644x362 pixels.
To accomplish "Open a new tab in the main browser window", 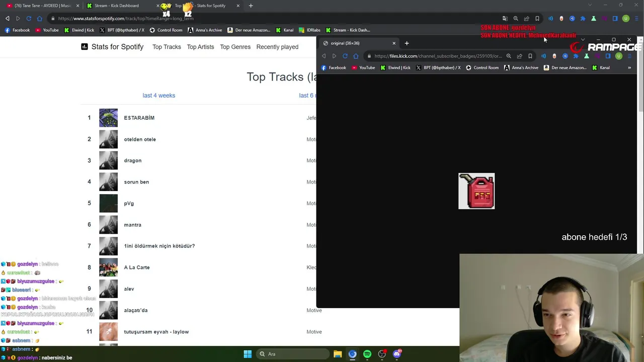I will (x=251, y=6).
